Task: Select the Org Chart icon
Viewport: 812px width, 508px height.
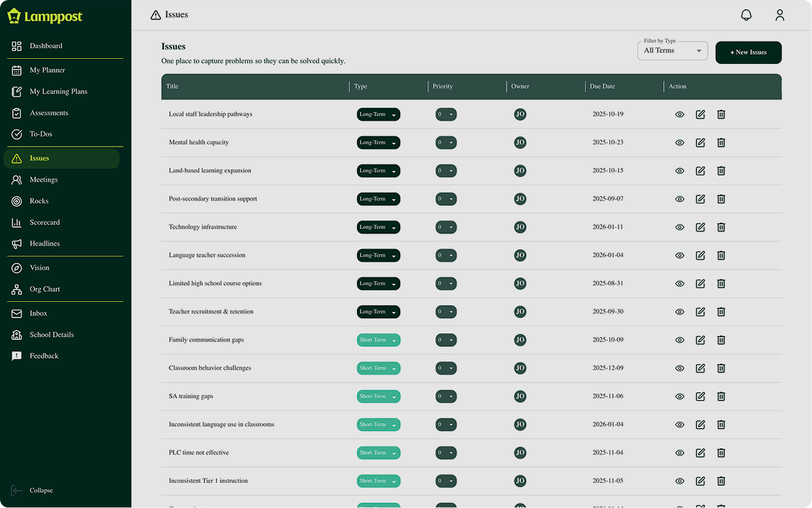Action: tap(16, 289)
